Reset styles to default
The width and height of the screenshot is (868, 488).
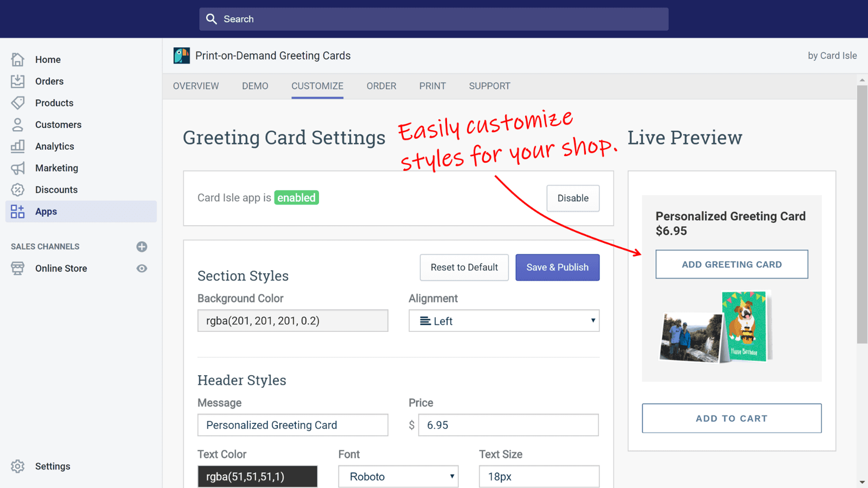[464, 267]
